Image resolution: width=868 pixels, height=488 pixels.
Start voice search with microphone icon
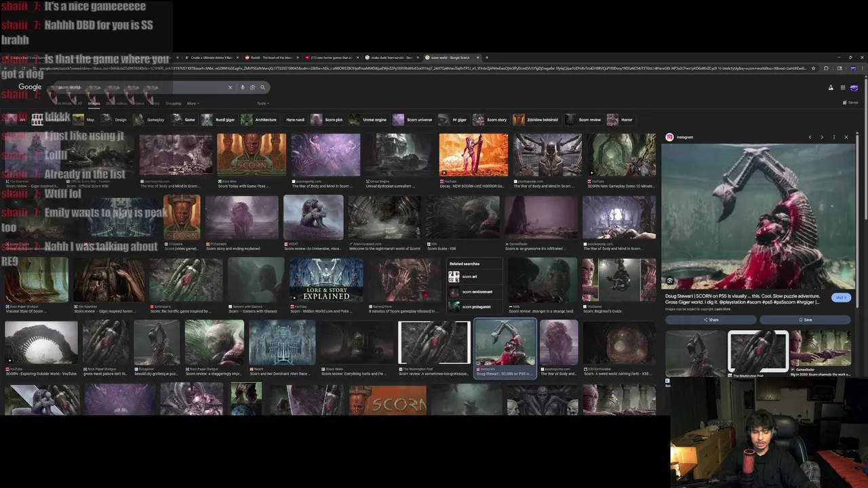[x=242, y=87]
